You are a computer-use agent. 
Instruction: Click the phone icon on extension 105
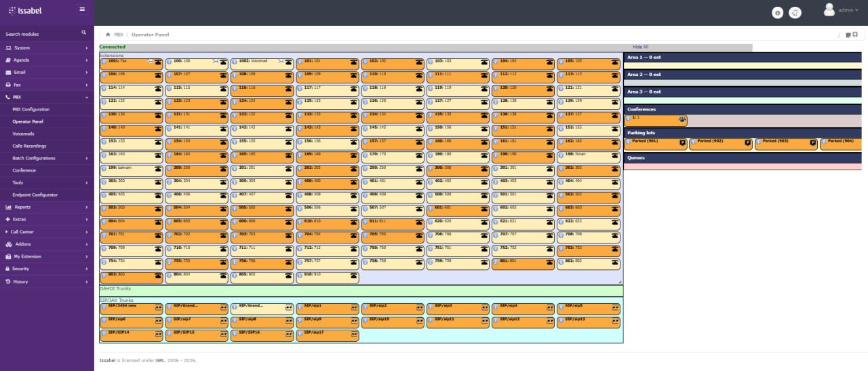coord(614,62)
